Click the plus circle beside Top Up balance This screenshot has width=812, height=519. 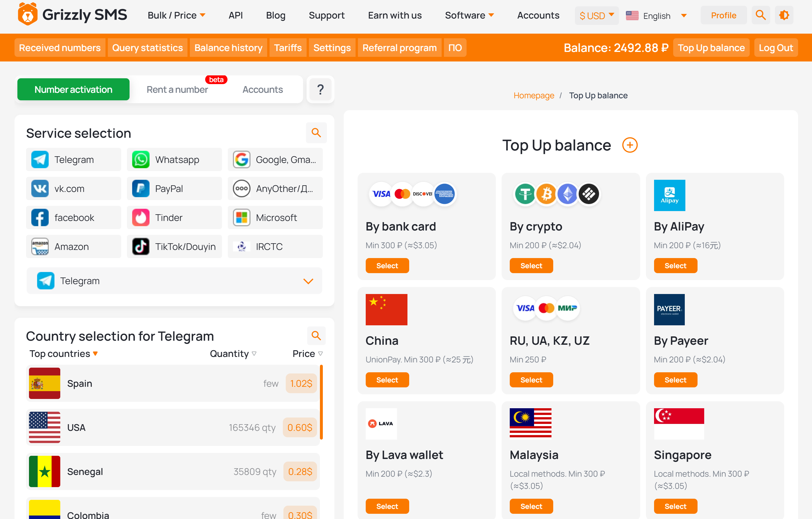(629, 145)
